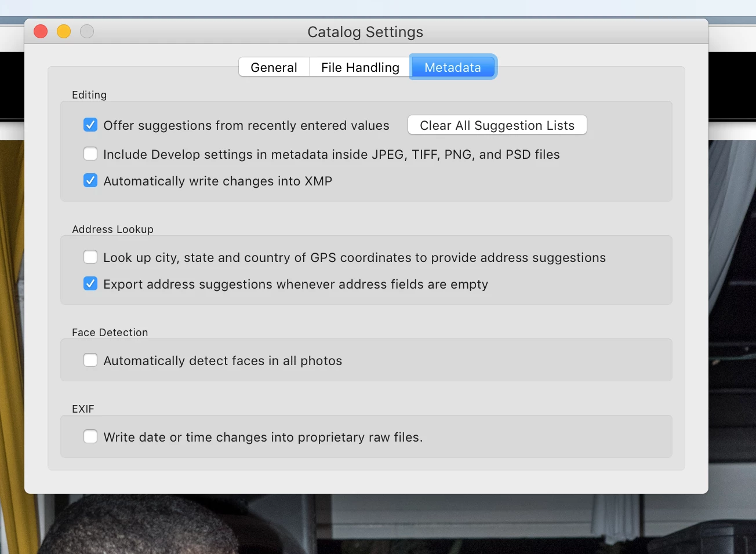
Task: Close the Catalog Settings window
Action: [41, 31]
